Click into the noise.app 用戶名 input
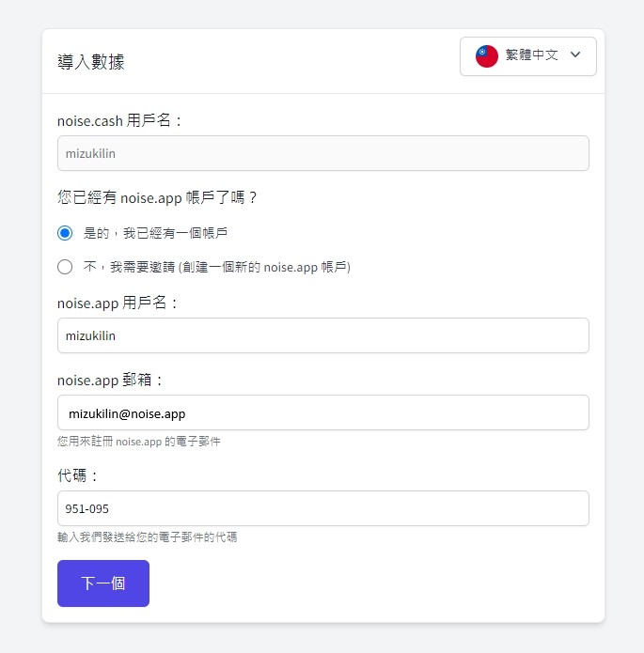This screenshot has width=644, height=653. (x=323, y=335)
